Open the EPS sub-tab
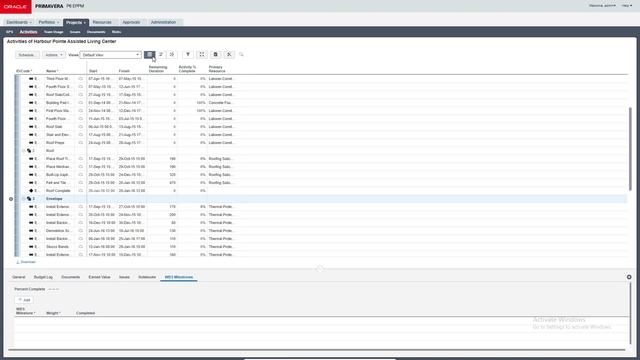 (9, 32)
